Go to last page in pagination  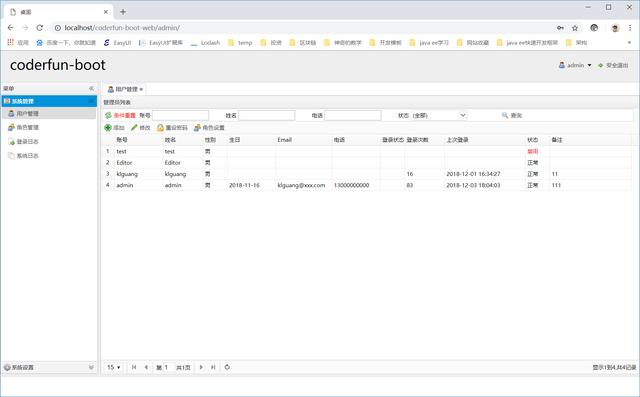tap(213, 367)
